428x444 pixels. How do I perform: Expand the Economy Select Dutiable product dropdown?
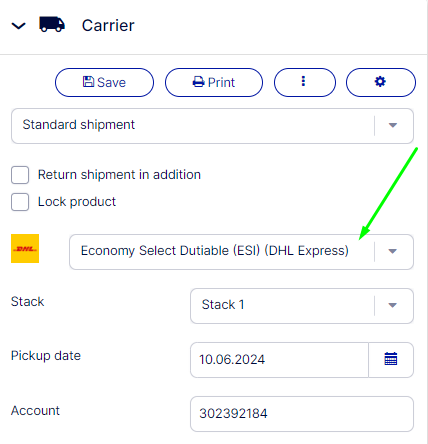(241, 252)
